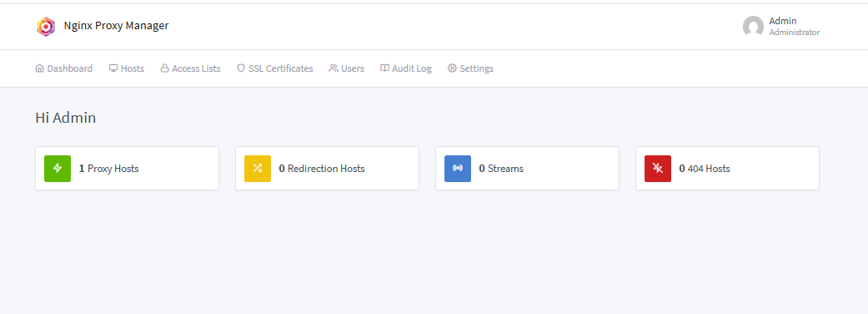
Task: Go to the Dashboard tab
Action: (x=63, y=68)
